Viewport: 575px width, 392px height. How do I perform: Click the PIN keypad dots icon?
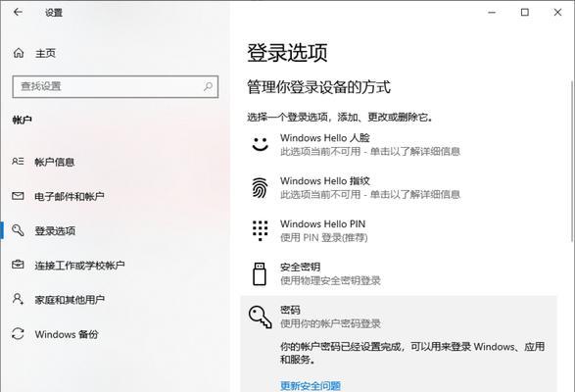(260, 230)
